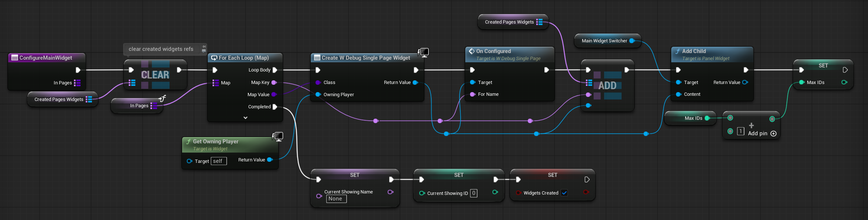Click the Loop Body execution pin
This screenshot has height=220, width=868.
[275, 70]
